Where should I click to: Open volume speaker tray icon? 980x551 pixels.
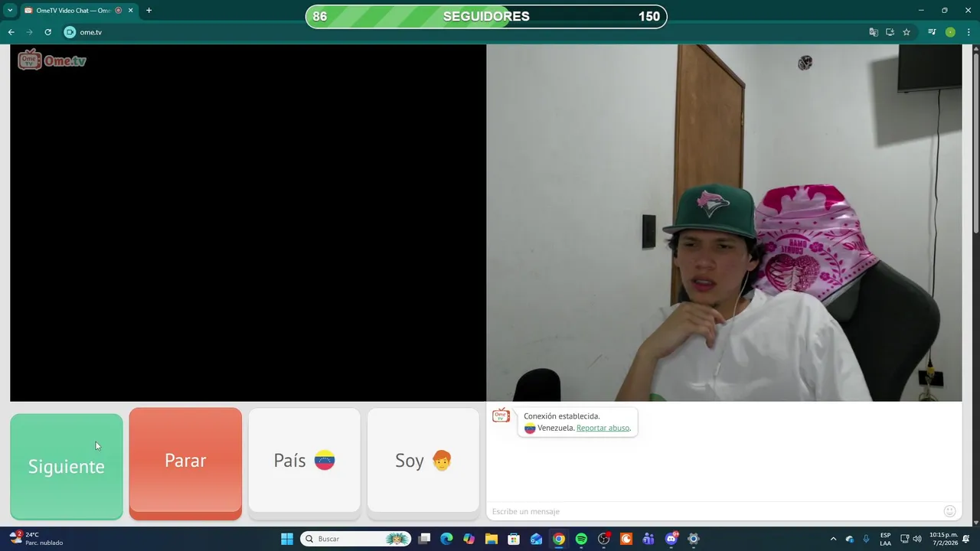(x=917, y=539)
